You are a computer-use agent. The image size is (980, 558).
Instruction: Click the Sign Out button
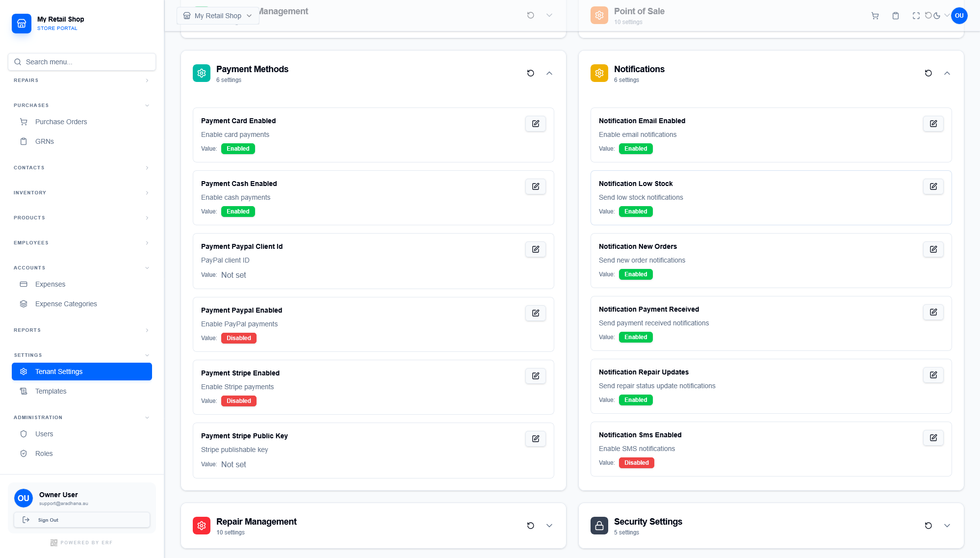[x=82, y=520]
